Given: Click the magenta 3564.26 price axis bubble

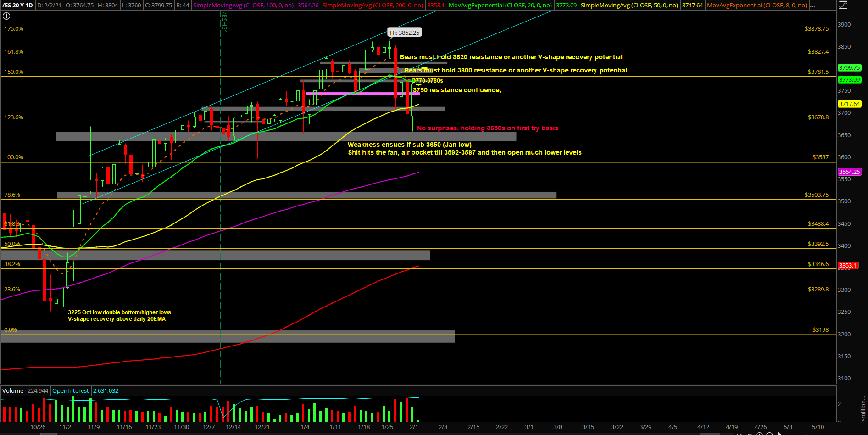Looking at the screenshot, I should (x=849, y=172).
